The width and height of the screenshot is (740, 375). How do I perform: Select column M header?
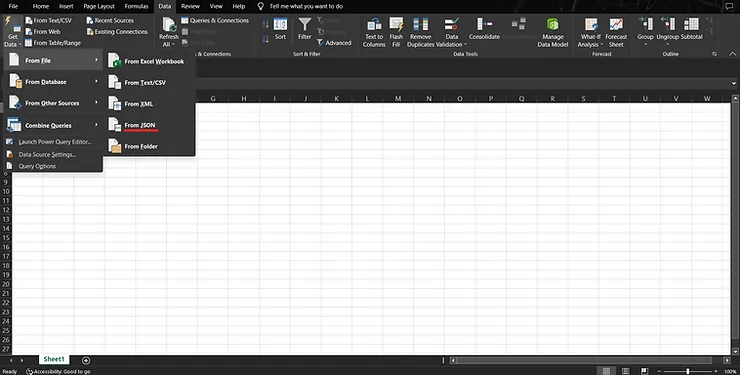(x=398, y=99)
